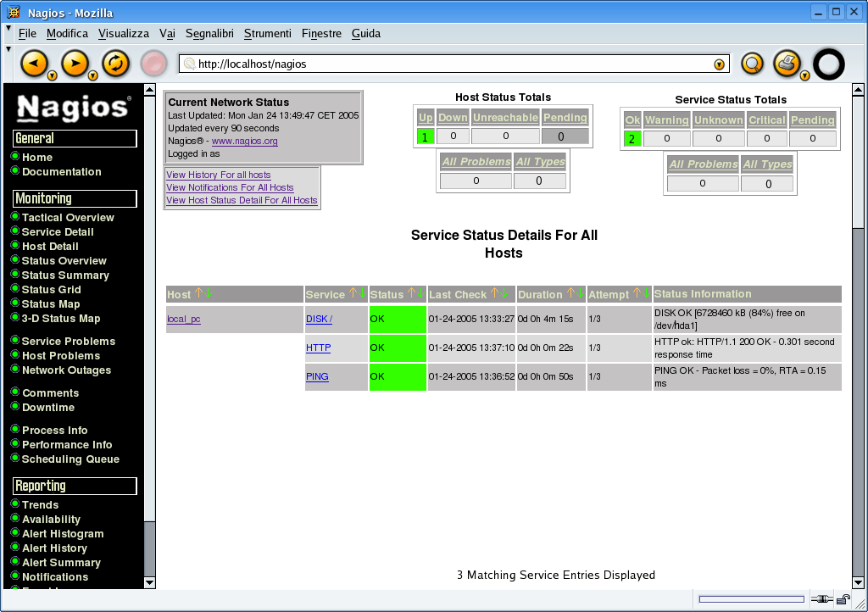Click the main page scrollbar up arrow
Screen dimensions: 868x612
tap(858, 89)
